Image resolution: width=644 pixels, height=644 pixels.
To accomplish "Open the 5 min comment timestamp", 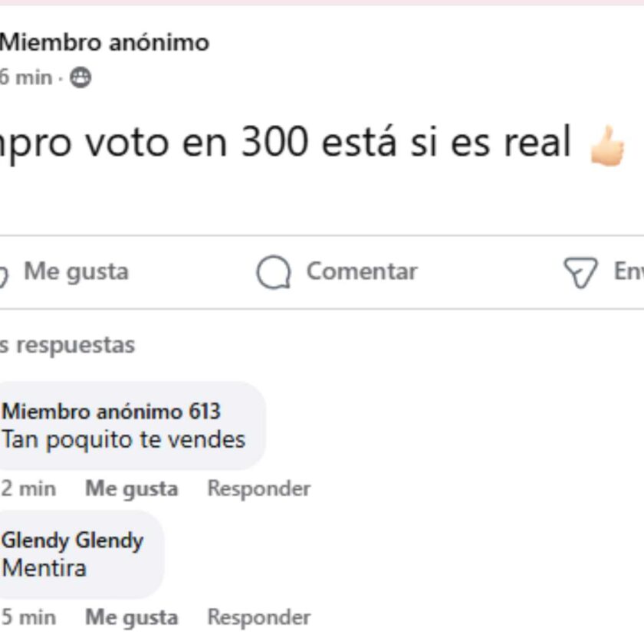I will tap(28, 617).
